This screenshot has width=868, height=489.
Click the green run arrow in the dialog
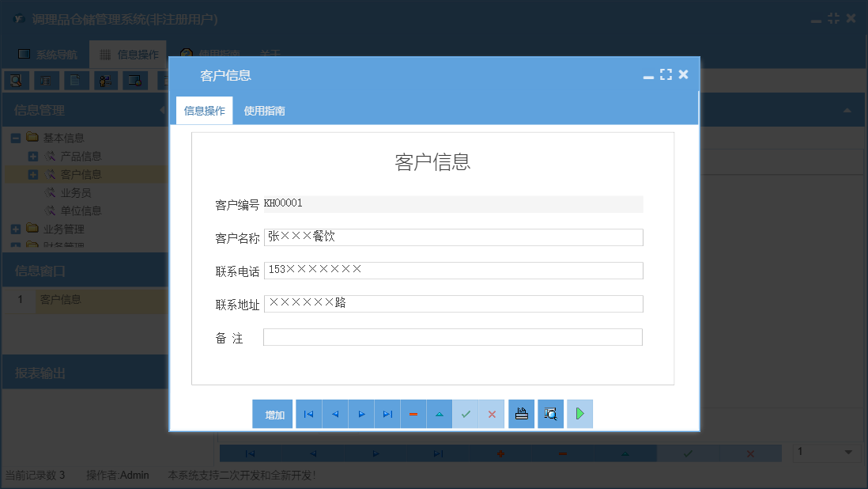pyautogui.click(x=579, y=413)
